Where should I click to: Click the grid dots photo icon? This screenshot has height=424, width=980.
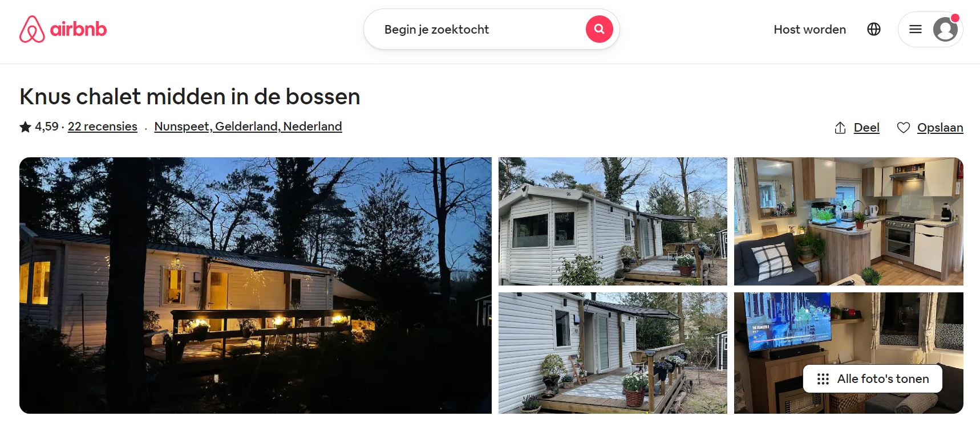(x=823, y=379)
